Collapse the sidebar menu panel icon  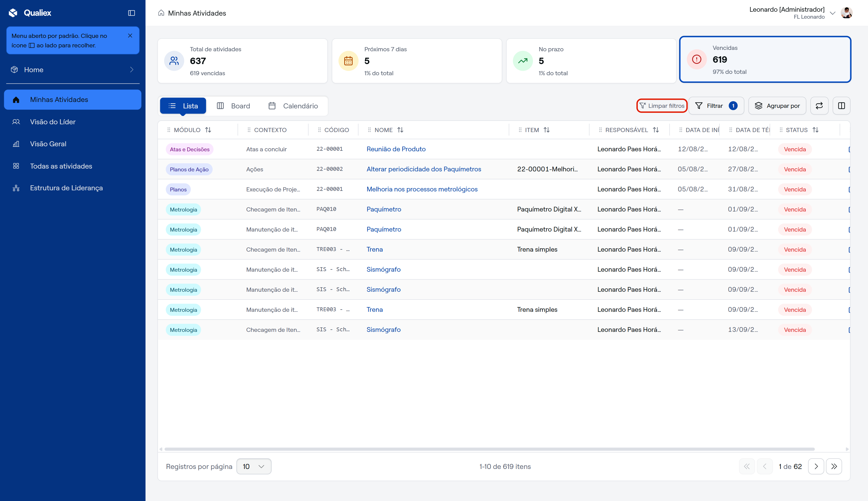point(132,13)
